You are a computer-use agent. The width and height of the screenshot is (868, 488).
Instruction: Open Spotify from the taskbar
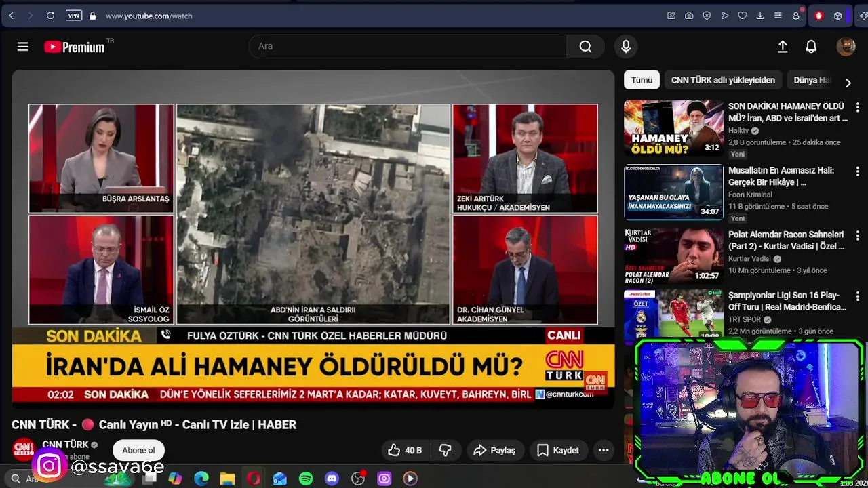[x=306, y=479]
